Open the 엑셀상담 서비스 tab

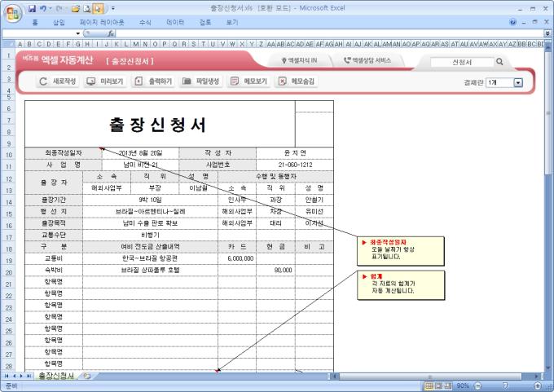pyautogui.click(x=368, y=60)
